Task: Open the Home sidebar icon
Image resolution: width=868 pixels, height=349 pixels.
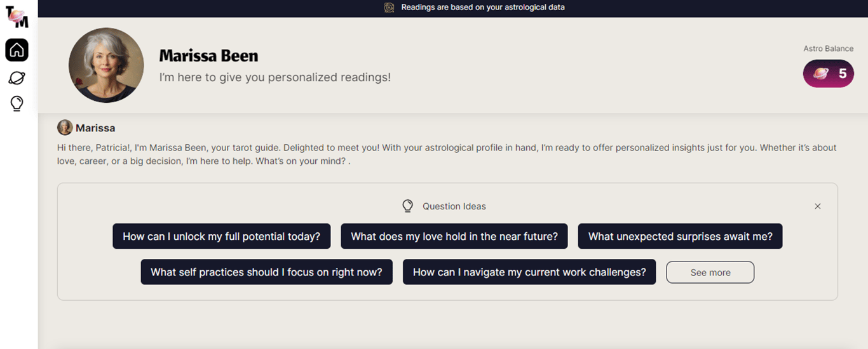Action: 17,49
